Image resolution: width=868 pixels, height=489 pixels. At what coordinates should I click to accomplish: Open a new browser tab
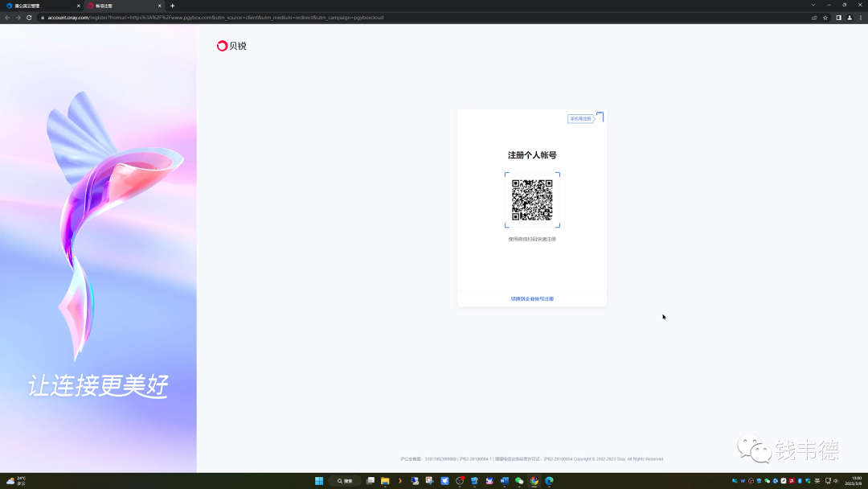tap(172, 6)
